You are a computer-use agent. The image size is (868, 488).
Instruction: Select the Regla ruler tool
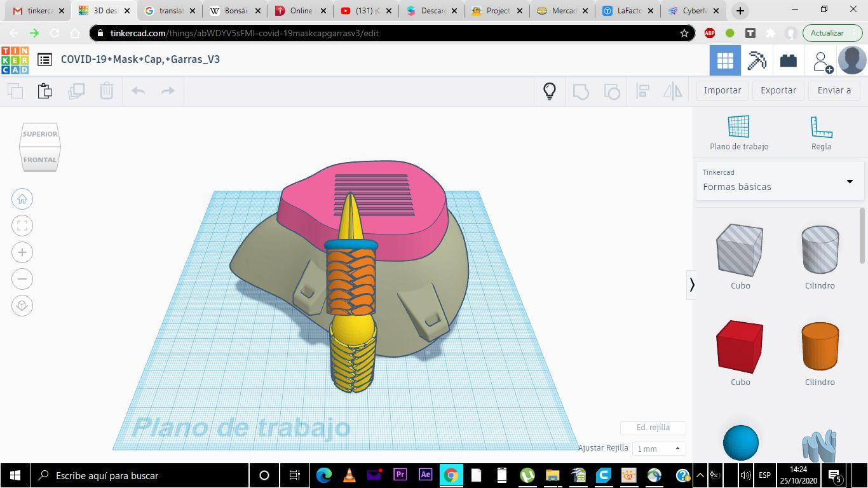[821, 133]
